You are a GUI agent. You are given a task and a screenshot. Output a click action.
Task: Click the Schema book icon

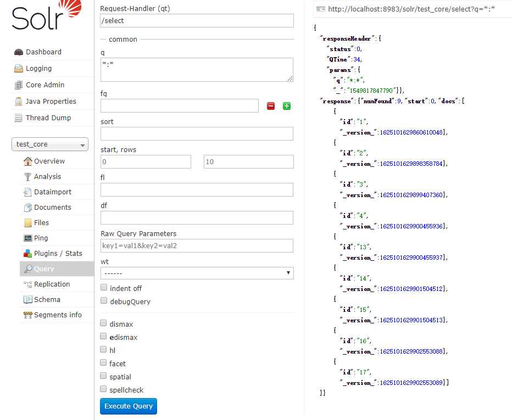28,300
